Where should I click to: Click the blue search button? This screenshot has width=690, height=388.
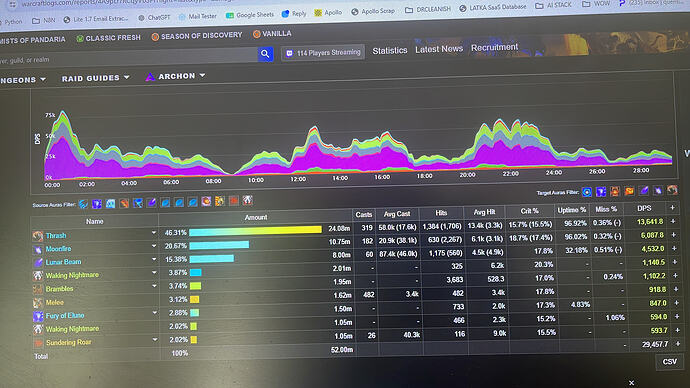tap(265, 54)
